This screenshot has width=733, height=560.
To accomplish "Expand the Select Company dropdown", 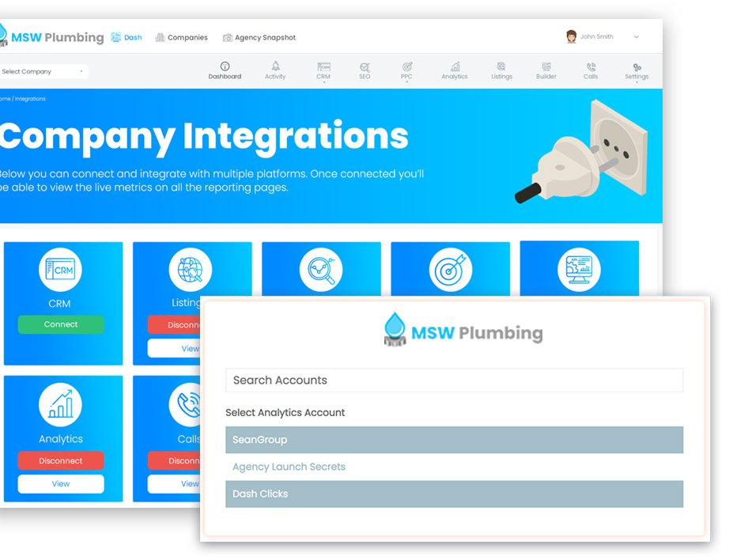I will click(42, 71).
